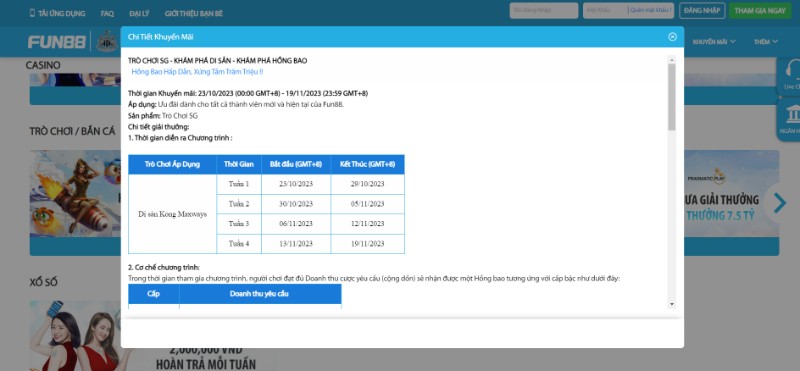Viewport: 800px width, 371px height.
Task: Open the FAQ menu item
Action: pos(107,13)
